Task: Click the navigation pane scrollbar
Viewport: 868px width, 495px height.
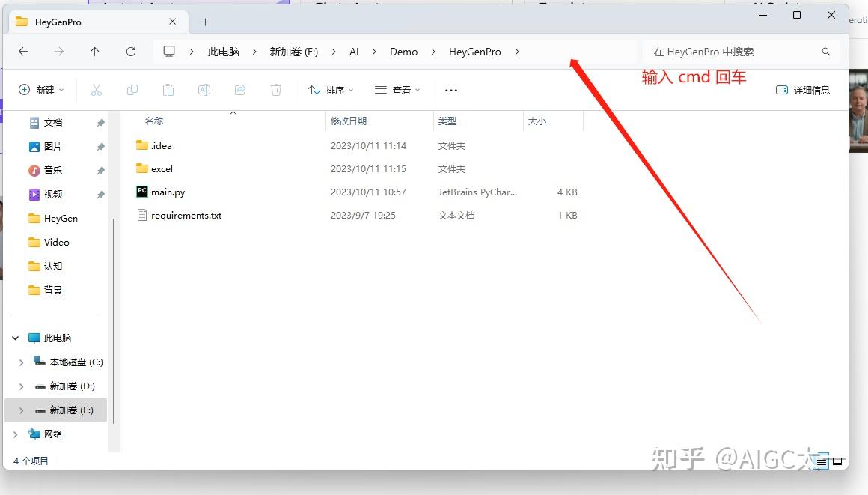Action: pyautogui.click(x=114, y=321)
